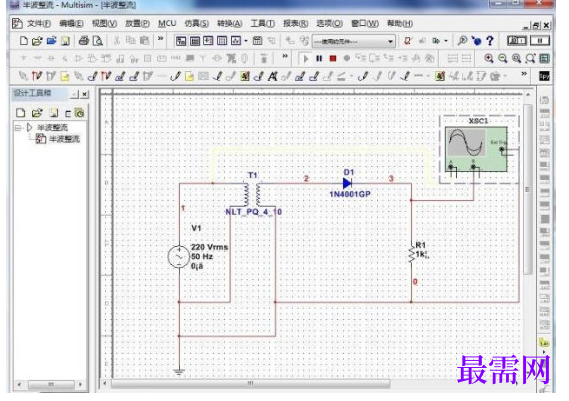This screenshot has height=401, width=569.
Task: Create a new design with the New icon
Action: pos(24,41)
